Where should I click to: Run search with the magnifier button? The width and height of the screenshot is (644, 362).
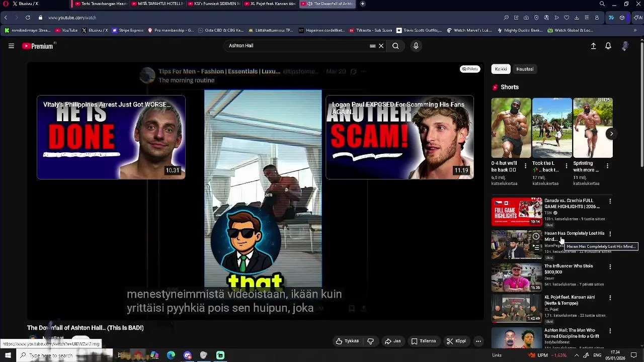coord(395,46)
